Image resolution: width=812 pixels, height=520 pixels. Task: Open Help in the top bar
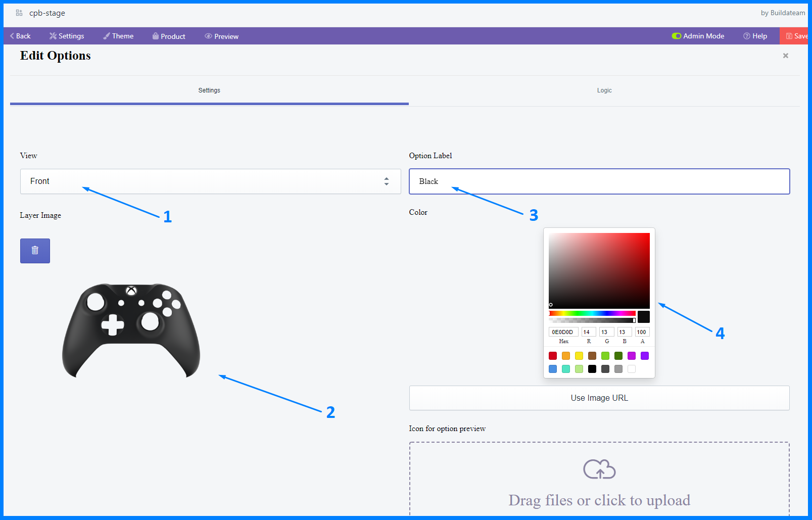pyautogui.click(x=755, y=36)
